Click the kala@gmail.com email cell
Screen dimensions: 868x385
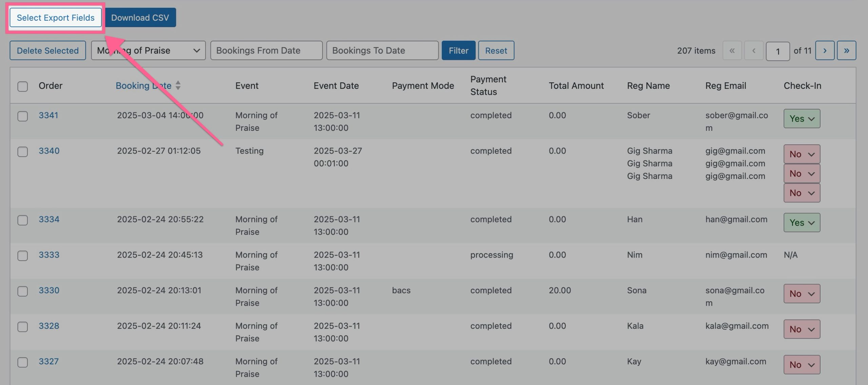[737, 326]
